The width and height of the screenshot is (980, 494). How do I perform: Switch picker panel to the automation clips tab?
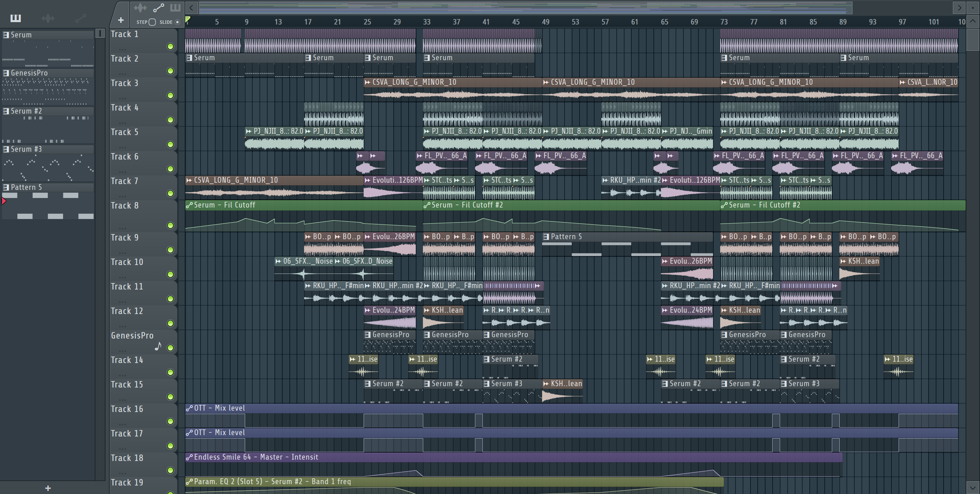80,18
